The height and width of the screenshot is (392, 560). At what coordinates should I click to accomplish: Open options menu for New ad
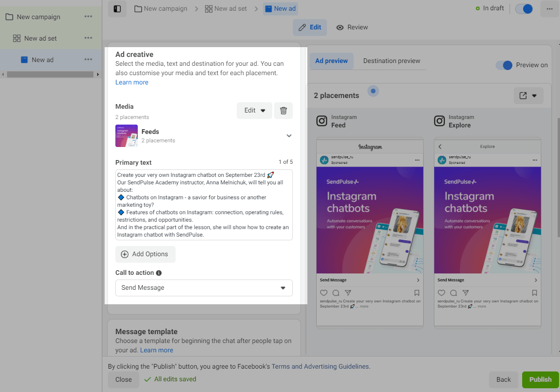[x=88, y=60]
